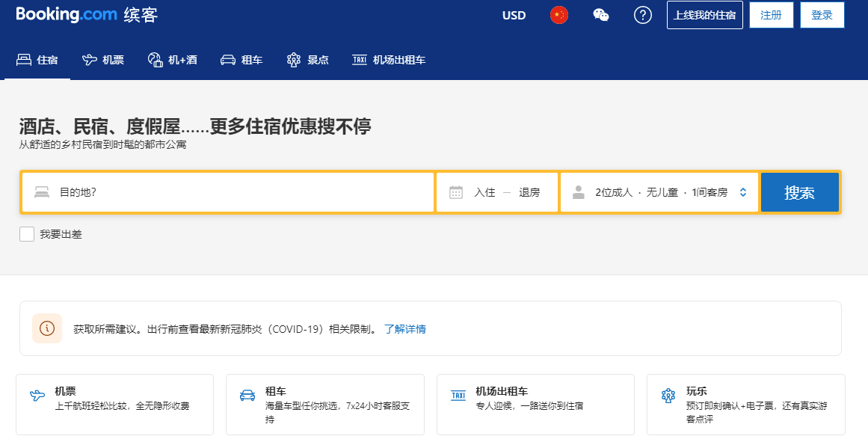Open the 机场出租车 navigation tab
The width and height of the screenshot is (868, 445).
[x=389, y=60]
